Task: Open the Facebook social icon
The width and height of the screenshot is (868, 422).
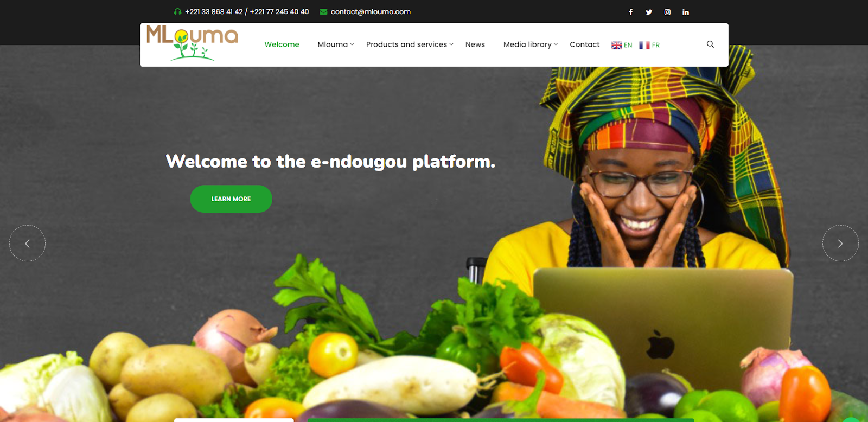Action: [x=630, y=12]
